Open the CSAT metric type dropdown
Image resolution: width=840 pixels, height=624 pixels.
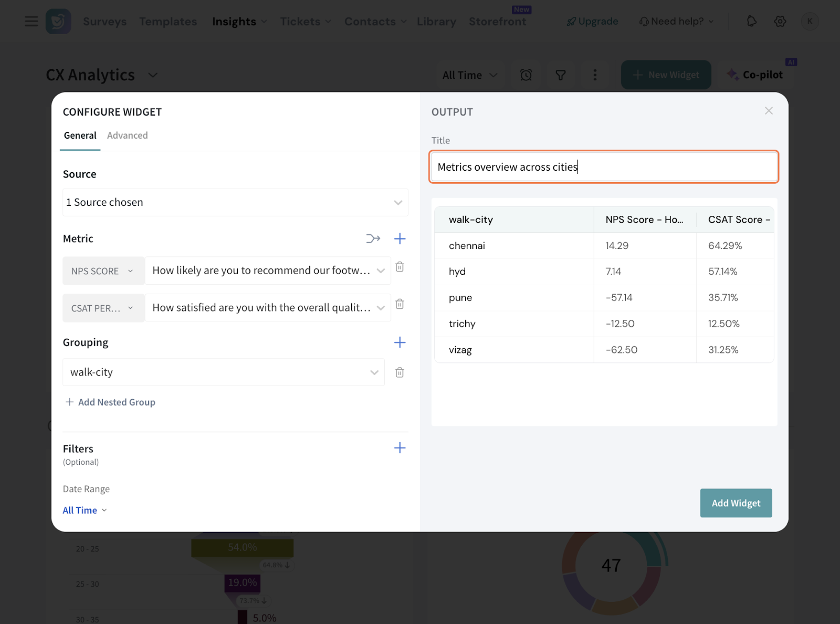[x=103, y=308]
